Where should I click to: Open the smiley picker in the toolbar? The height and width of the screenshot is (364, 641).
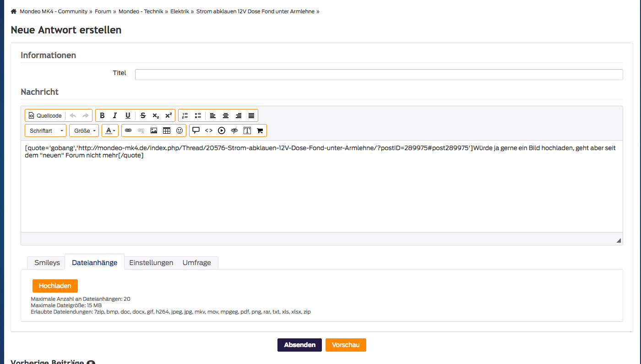(179, 131)
